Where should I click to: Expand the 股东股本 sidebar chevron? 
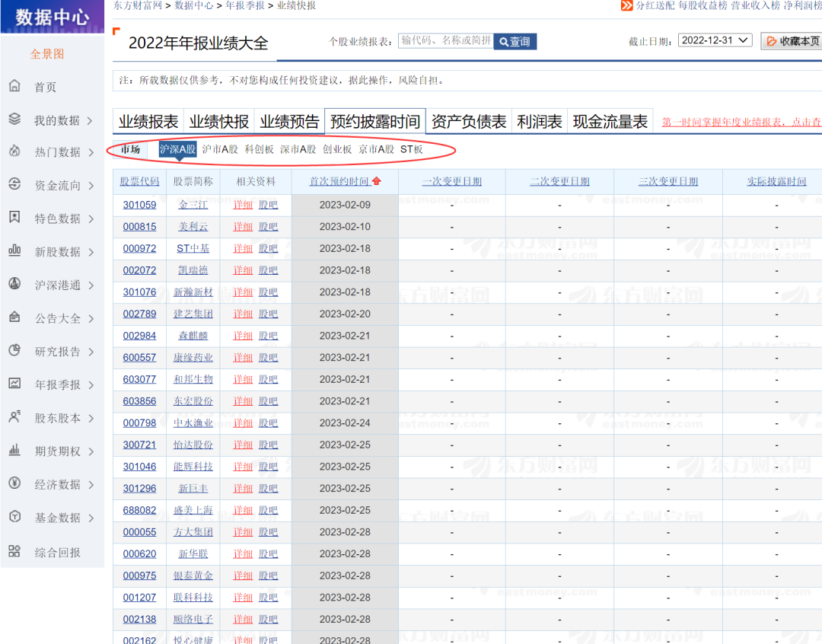click(91, 419)
